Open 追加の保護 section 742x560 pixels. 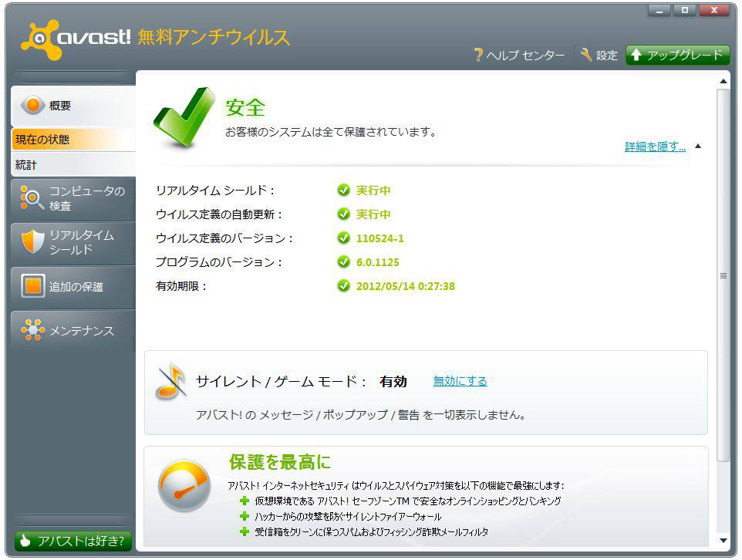click(x=73, y=286)
